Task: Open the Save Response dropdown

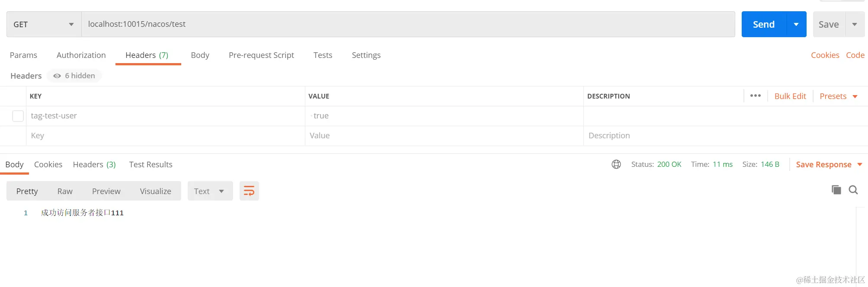Action: click(829, 164)
